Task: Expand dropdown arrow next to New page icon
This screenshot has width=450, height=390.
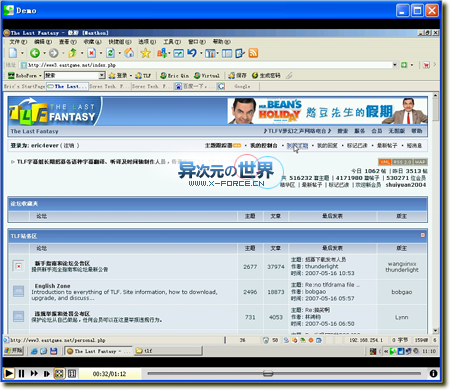Action: click(x=22, y=53)
